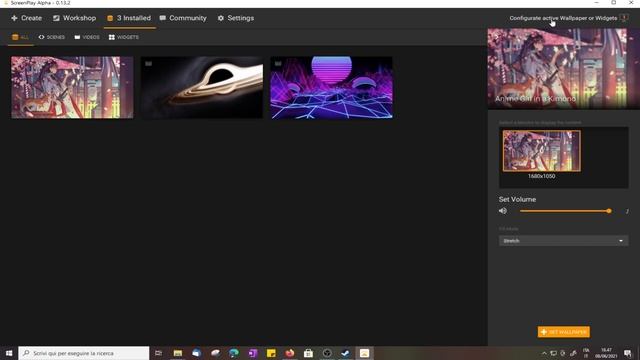640x360 pixels.
Task: Open the Settings tab
Action: 236,18
